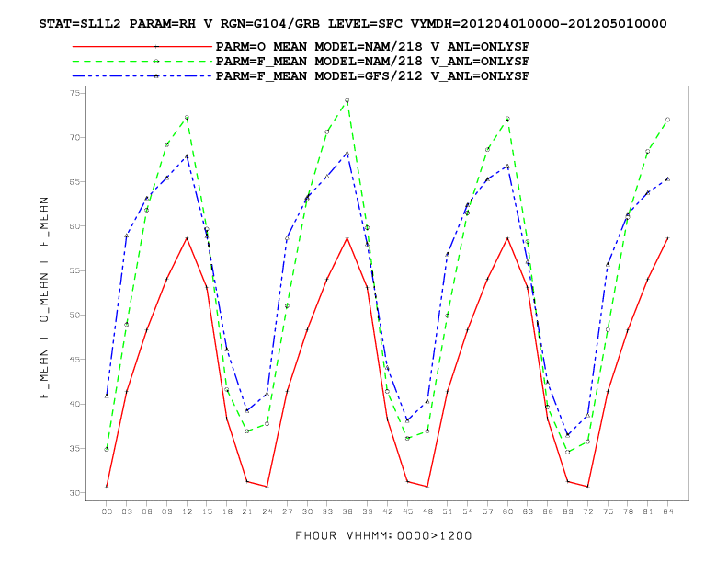Click x-axis tick label 57
The image size is (728, 563).
coord(487,511)
